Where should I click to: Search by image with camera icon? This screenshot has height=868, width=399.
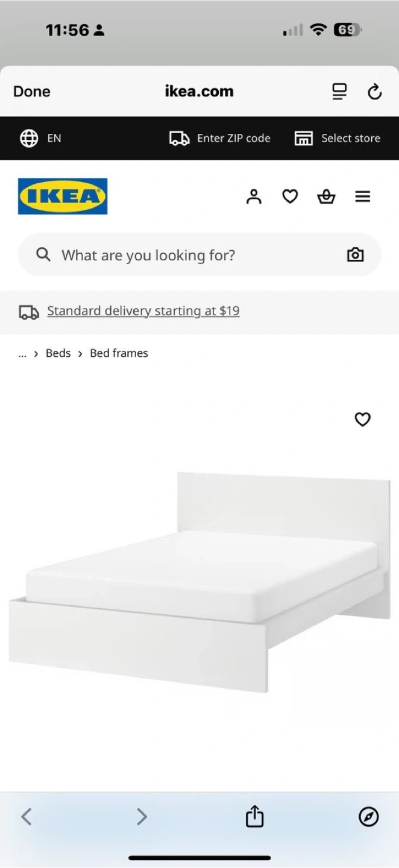355,255
